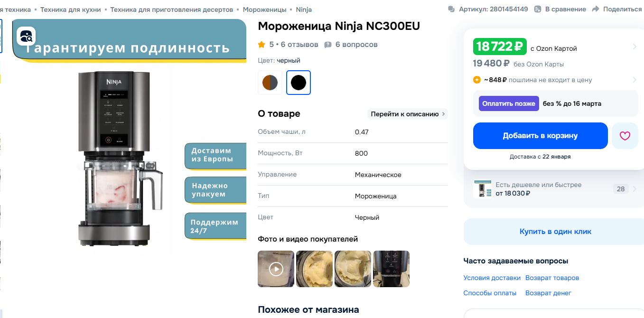Open the customer photo of the Ninja machine
The height and width of the screenshot is (318, 644).
pos(391,269)
